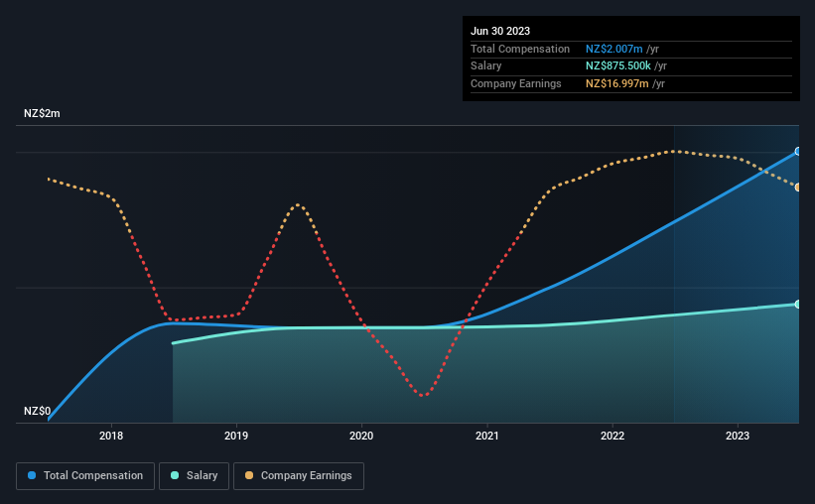Viewport: 815px width, 504px height.
Task: Click the NZ$2.007m total compensation value
Action: pos(613,49)
